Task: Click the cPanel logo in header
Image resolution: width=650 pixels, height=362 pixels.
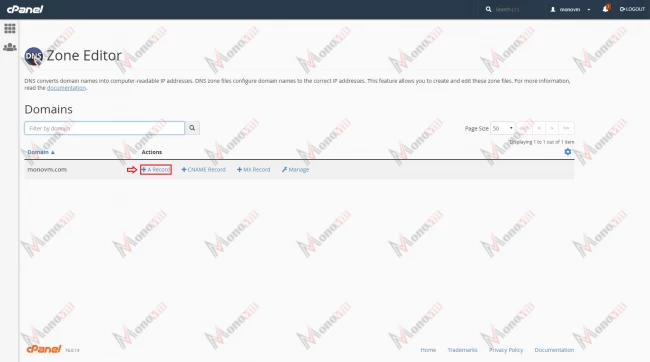Action: tap(25, 9)
